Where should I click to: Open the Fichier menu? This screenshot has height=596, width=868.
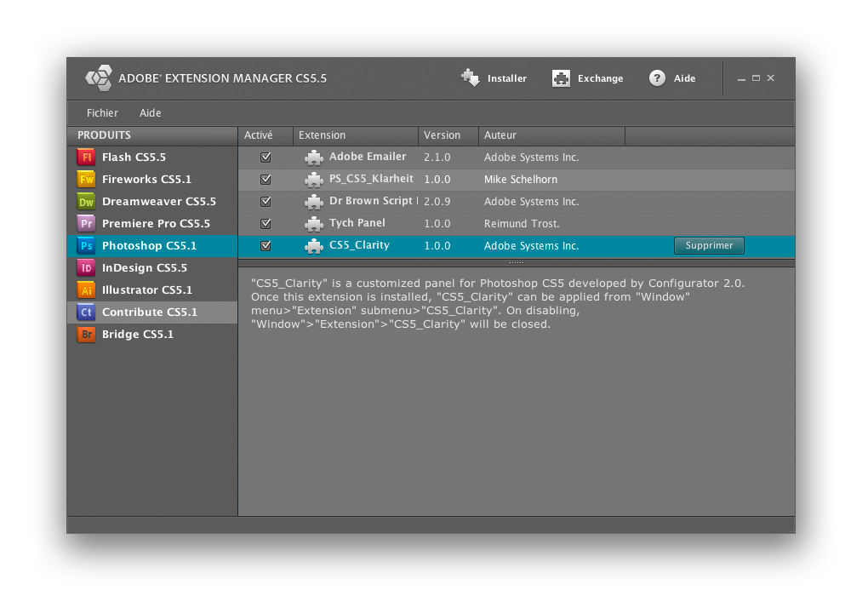click(x=102, y=113)
